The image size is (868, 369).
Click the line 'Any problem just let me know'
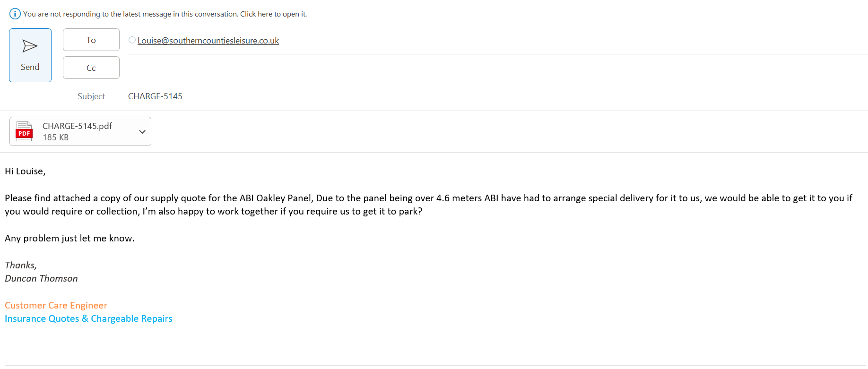coord(69,239)
